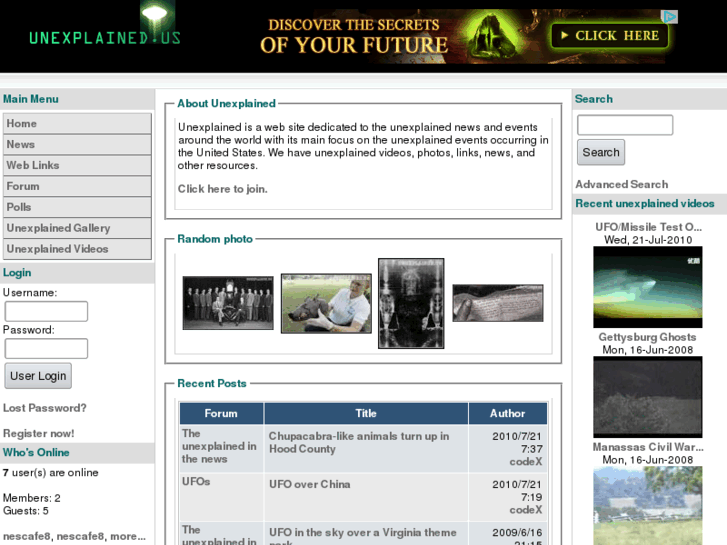Screen dimensions: 727x545
Task: Open the UFOs forum link
Action: tap(196, 482)
